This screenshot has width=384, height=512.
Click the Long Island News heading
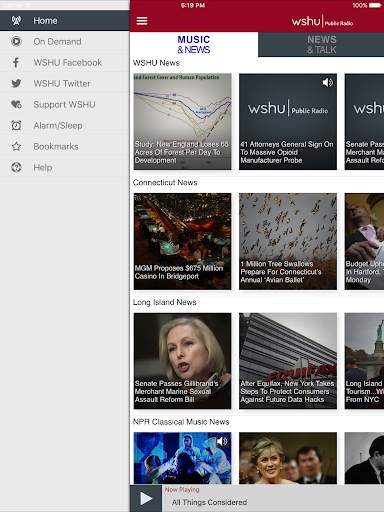point(165,302)
